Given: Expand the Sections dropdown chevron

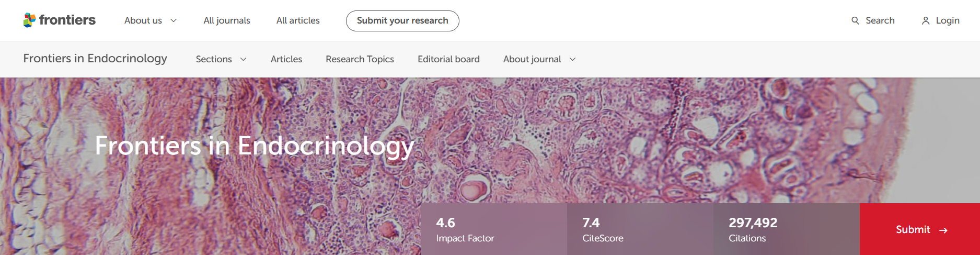Looking at the screenshot, I should tap(244, 59).
